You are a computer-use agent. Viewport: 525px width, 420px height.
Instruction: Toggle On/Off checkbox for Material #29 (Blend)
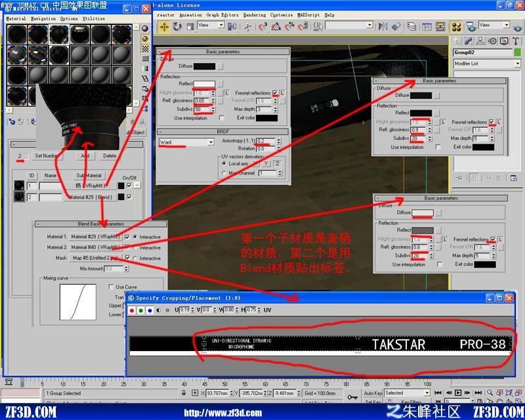click(129, 197)
